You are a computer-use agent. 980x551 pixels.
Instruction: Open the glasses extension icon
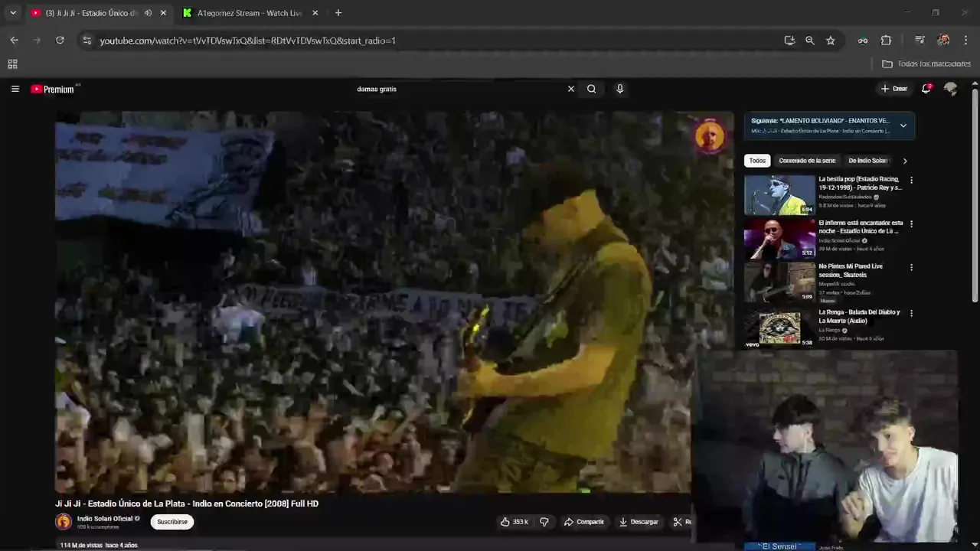pos(863,41)
